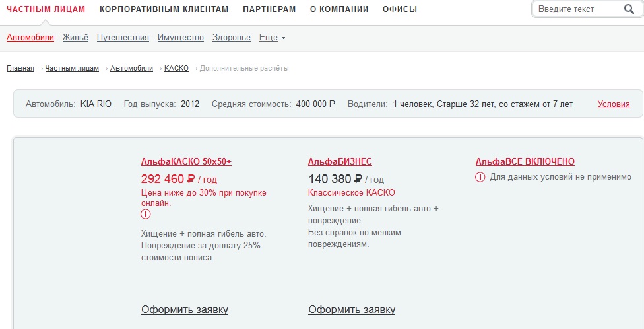Select Здоровье submenu tab
Screen dimensions: 644x329
point(232,38)
